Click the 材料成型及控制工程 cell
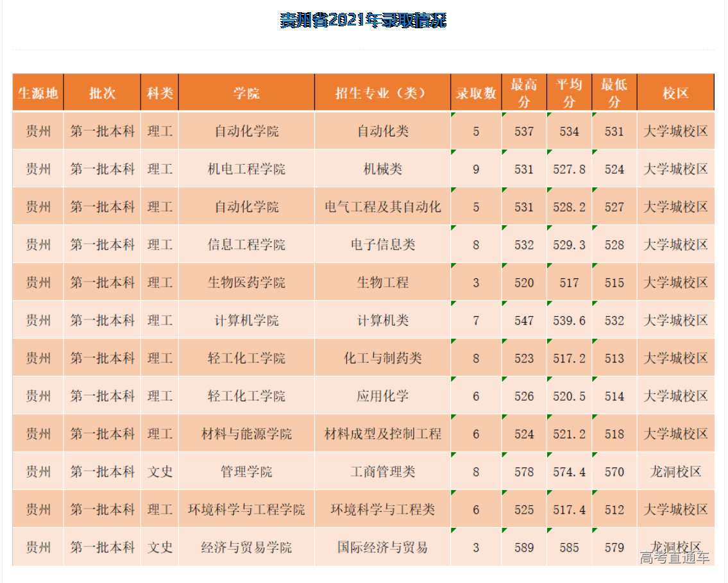 382,434
